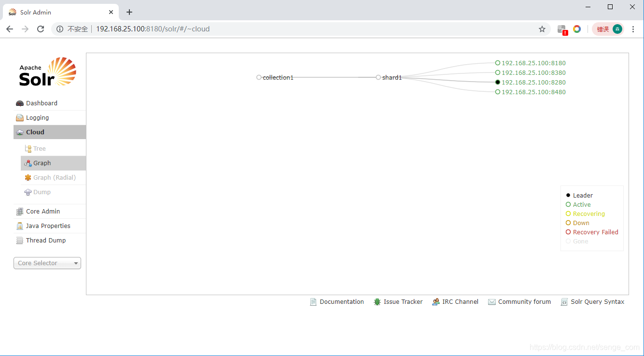This screenshot has height=356, width=644.
Task: Click the Dump cloud download icon
Action: tap(28, 192)
